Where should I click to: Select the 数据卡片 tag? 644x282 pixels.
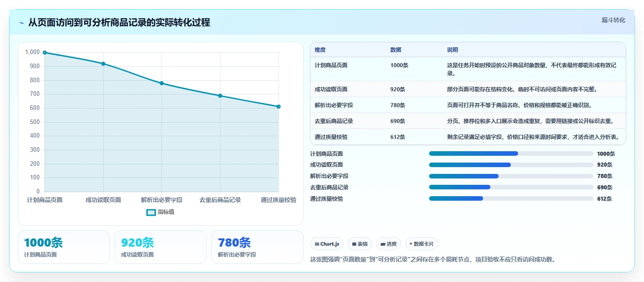(421, 244)
